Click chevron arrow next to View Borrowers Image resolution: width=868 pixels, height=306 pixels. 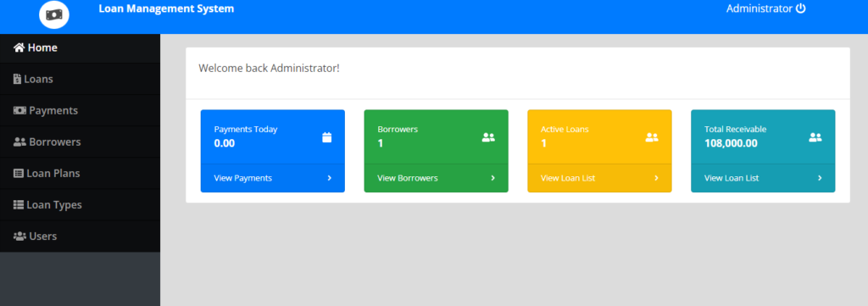tap(492, 178)
